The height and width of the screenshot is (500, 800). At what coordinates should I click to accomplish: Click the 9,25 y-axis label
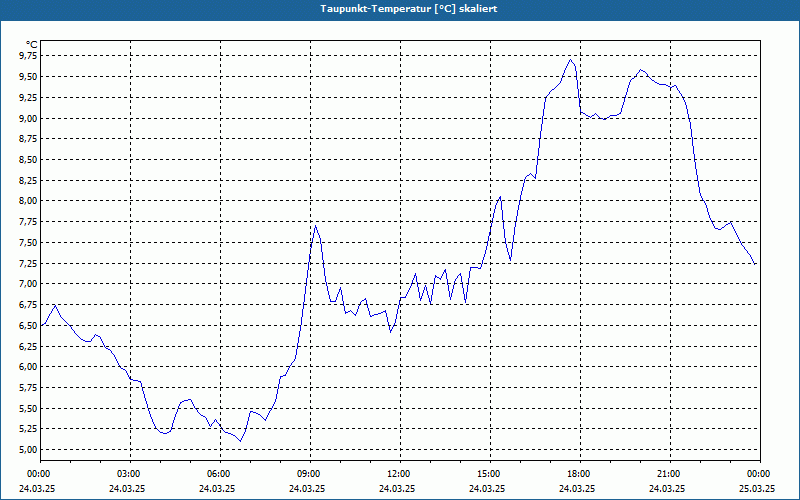(29, 97)
